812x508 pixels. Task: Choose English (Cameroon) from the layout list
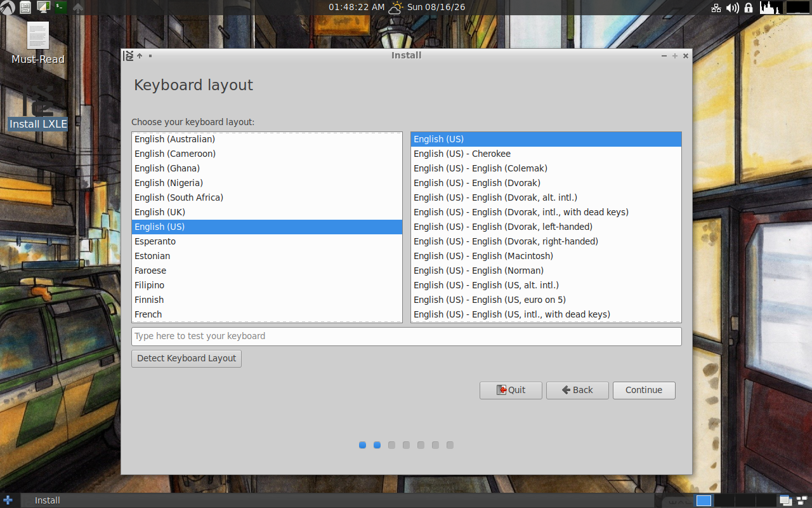pyautogui.click(x=267, y=154)
